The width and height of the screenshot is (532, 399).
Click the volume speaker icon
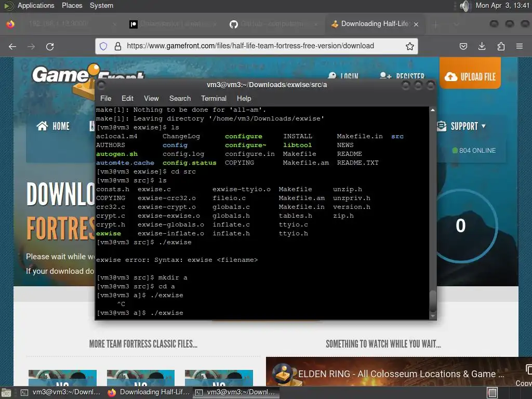click(465, 6)
